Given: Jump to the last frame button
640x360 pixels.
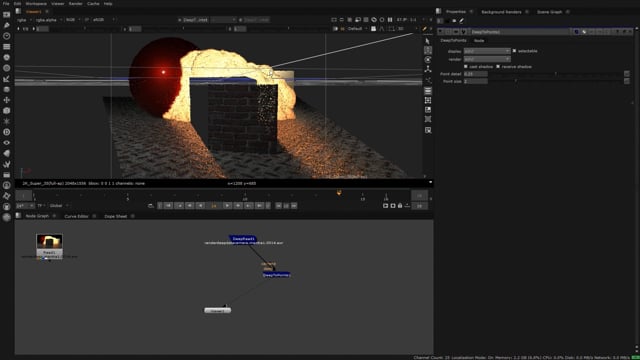Looking at the screenshot, I should pos(259,206).
